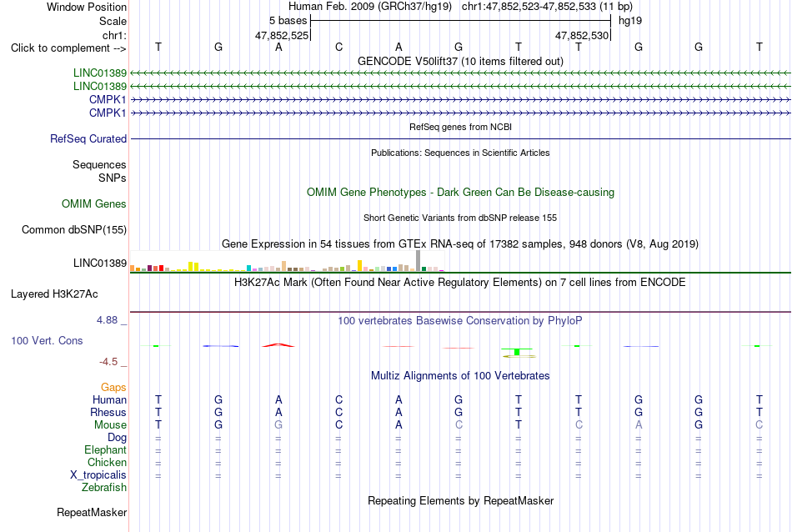The width and height of the screenshot is (792, 532).
Task: Click 'RefSeq genes from NCBI' track title
Action: click(x=460, y=127)
